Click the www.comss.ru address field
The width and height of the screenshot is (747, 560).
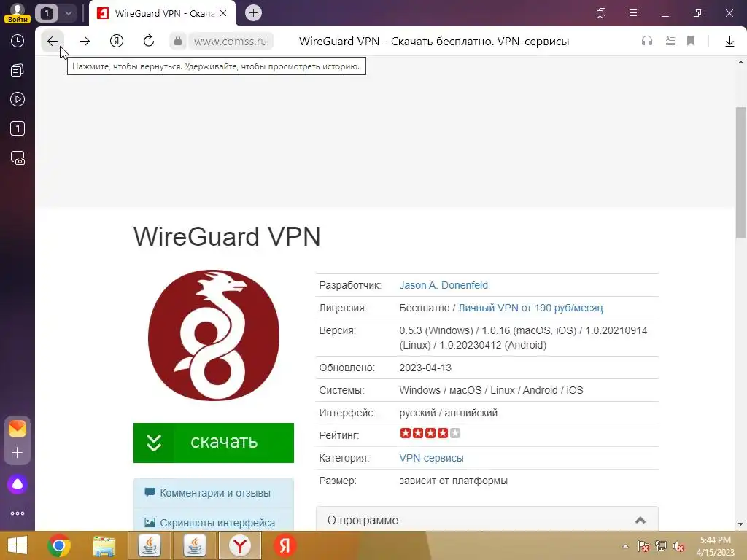pos(231,42)
